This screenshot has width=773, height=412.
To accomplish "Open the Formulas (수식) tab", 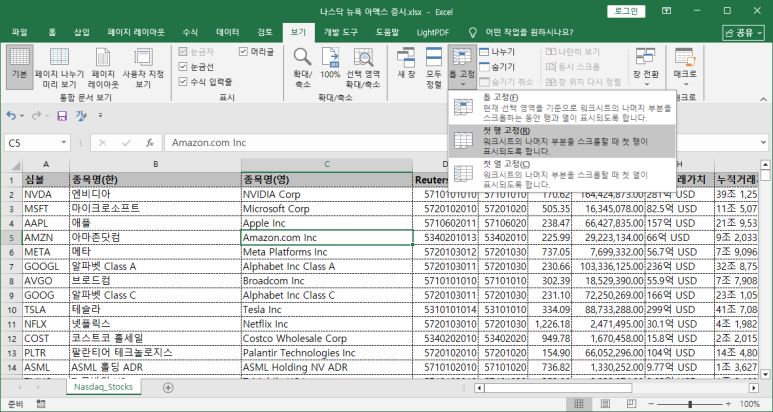I will click(190, 33).
